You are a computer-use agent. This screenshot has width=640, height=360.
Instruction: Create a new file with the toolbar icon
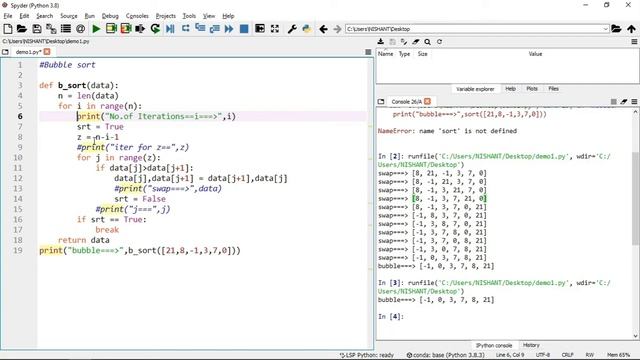pyautogui.click(x=7, y=29)
